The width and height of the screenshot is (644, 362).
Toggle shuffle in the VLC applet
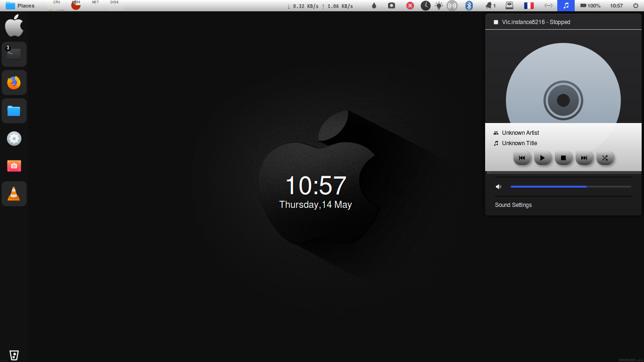click(605, 158)
